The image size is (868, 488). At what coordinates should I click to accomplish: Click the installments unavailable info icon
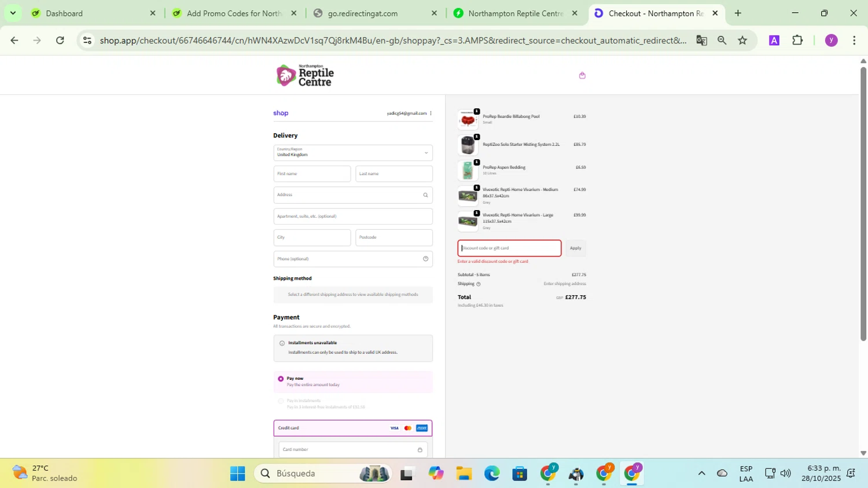pos(282,343)
